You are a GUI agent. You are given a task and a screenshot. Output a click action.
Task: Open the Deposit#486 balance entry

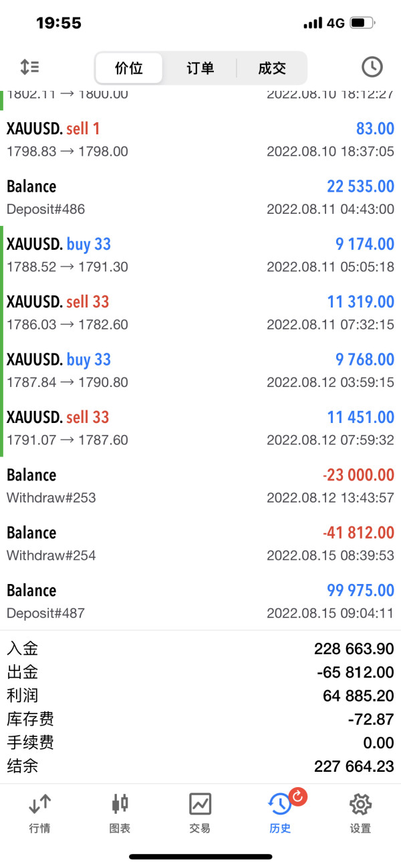pyautogui.click(x=200, y=197)
